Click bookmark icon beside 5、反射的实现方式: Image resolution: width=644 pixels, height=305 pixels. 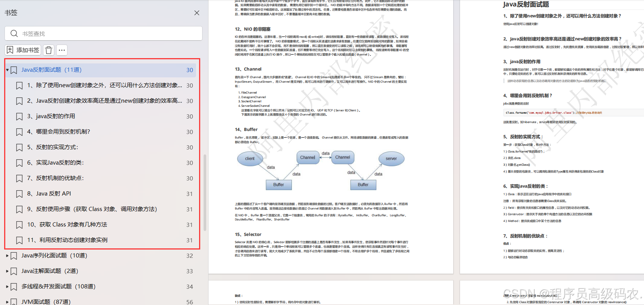(x=19, y=148)
